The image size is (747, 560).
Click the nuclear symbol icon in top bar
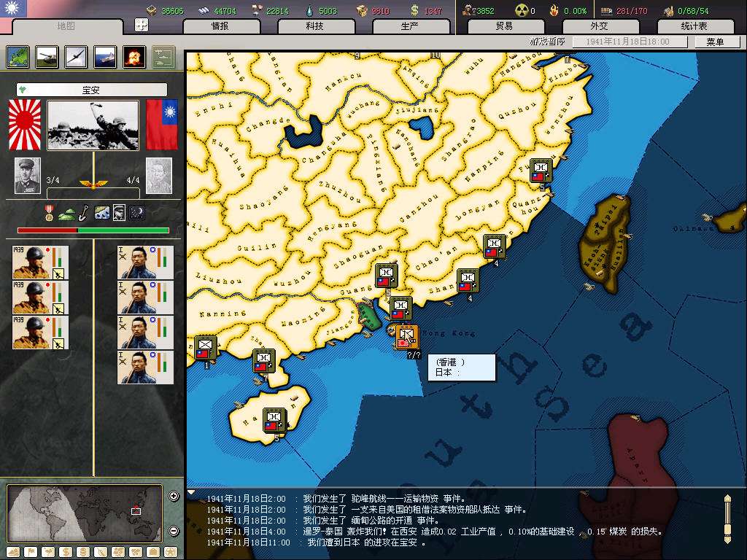pyautogui.click(x=522, y=10)
